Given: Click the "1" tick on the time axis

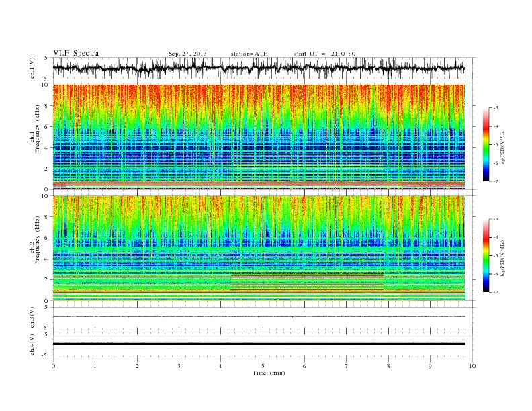Looking at the screenshot, I should [x=95, y=366].
